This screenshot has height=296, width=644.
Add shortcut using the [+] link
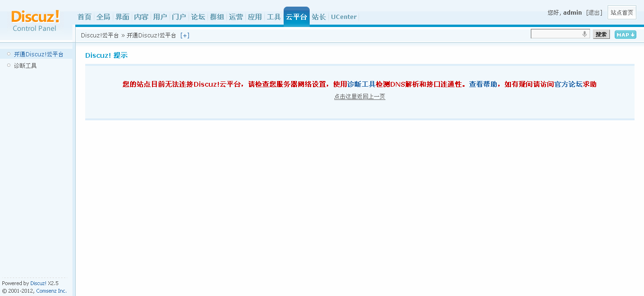click(185, 36)
